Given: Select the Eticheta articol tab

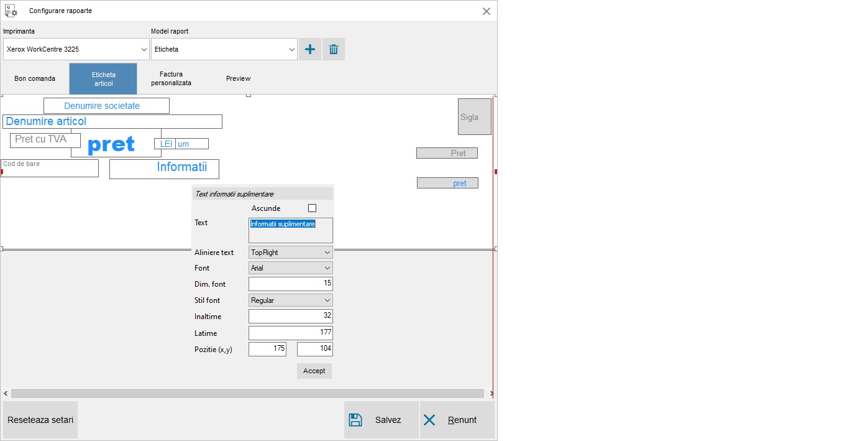Looking at the screenshot, I should coord(103,79).
